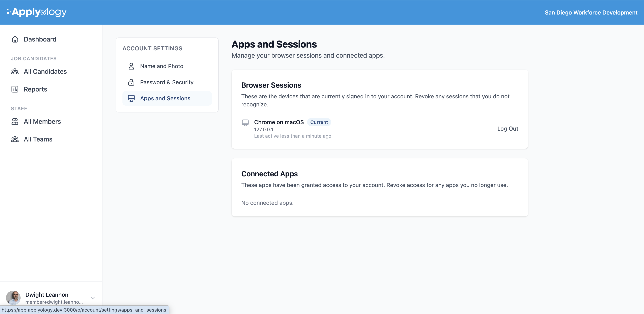This screenshot has height=314, width=644.
Task: Select Apps and Sessions settings
Action: 167,98
